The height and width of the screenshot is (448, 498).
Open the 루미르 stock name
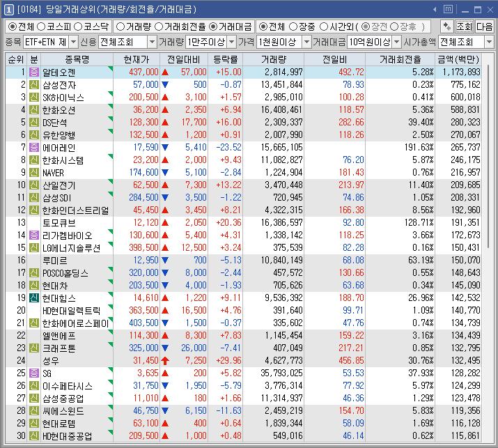[54, 260]
